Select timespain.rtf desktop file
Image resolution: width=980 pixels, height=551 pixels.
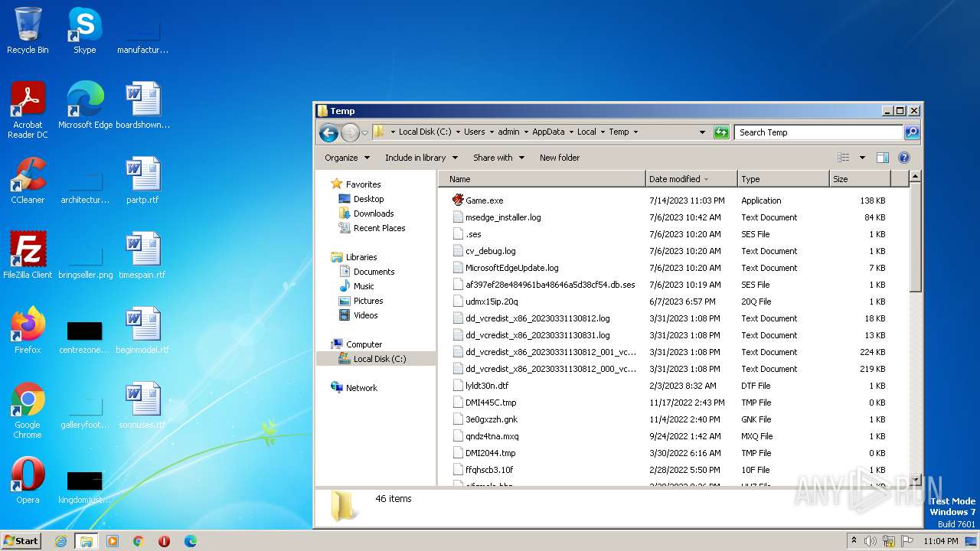pyautogui.click(x=143, y=256)
